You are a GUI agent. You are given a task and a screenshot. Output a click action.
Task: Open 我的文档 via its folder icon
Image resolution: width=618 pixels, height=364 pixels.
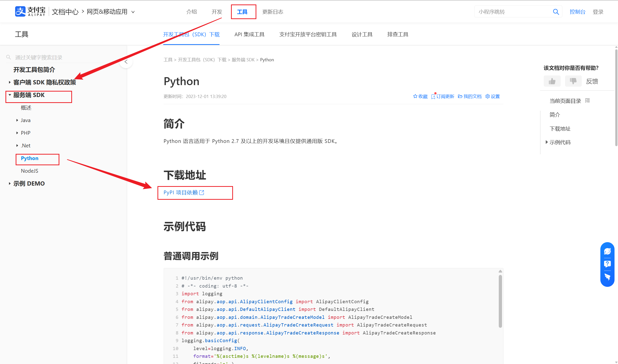[x=460, y=96]
